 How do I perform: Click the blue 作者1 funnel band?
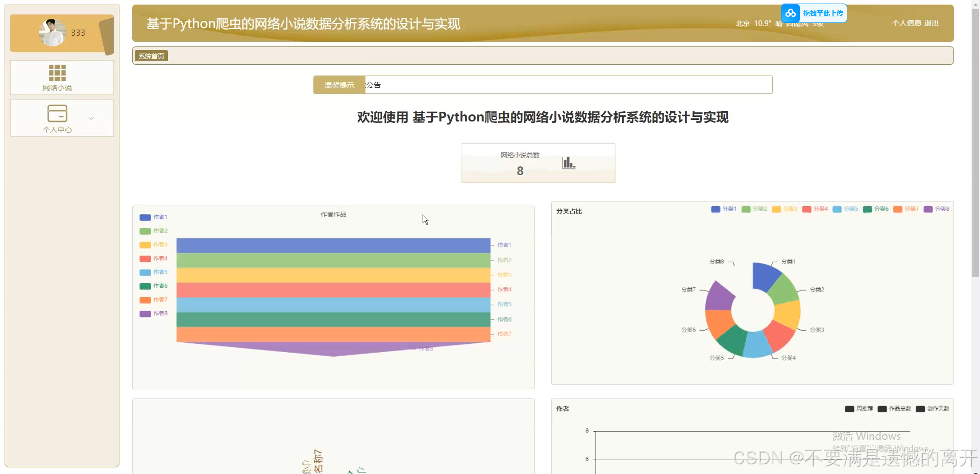click(x=333, y=245)
